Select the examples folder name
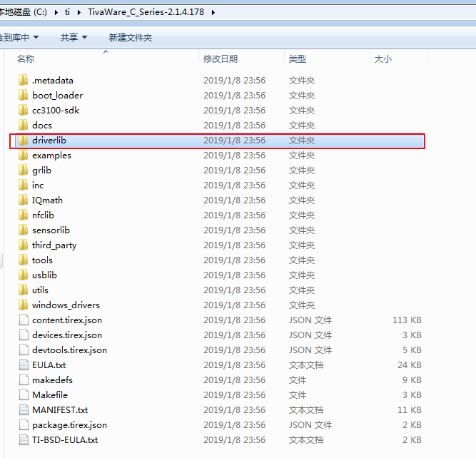This screenshot has width=476, height=458. [51, 156]
